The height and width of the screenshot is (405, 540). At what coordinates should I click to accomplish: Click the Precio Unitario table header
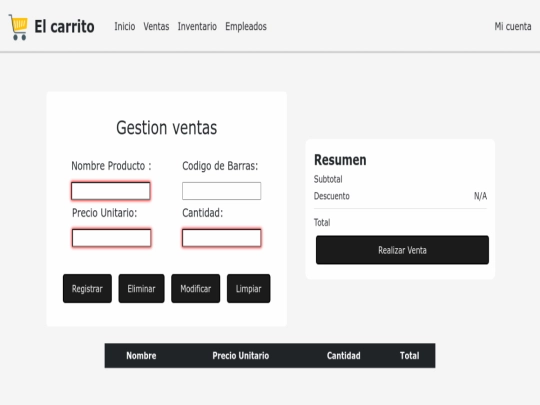click(241, 355)
